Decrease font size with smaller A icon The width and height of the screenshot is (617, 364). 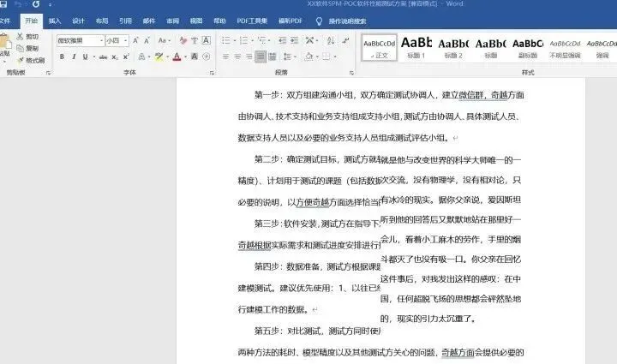point(147,40)
